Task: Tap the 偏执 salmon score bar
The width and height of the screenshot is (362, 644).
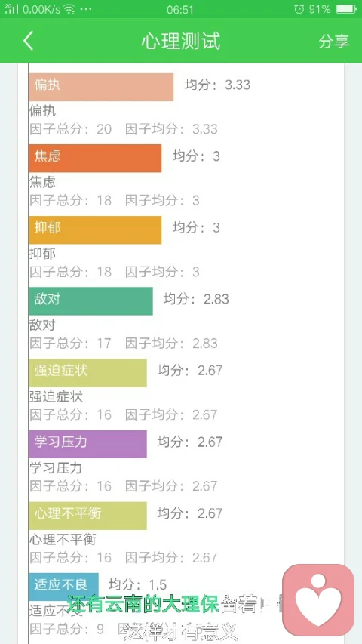Action: 101,87
